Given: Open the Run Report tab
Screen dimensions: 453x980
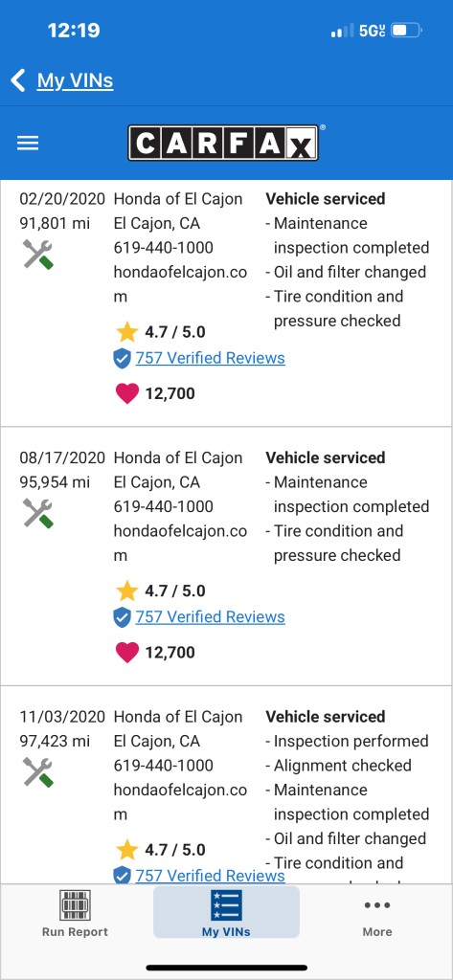Looking at the screenshot, I should (x=75, y=914).
